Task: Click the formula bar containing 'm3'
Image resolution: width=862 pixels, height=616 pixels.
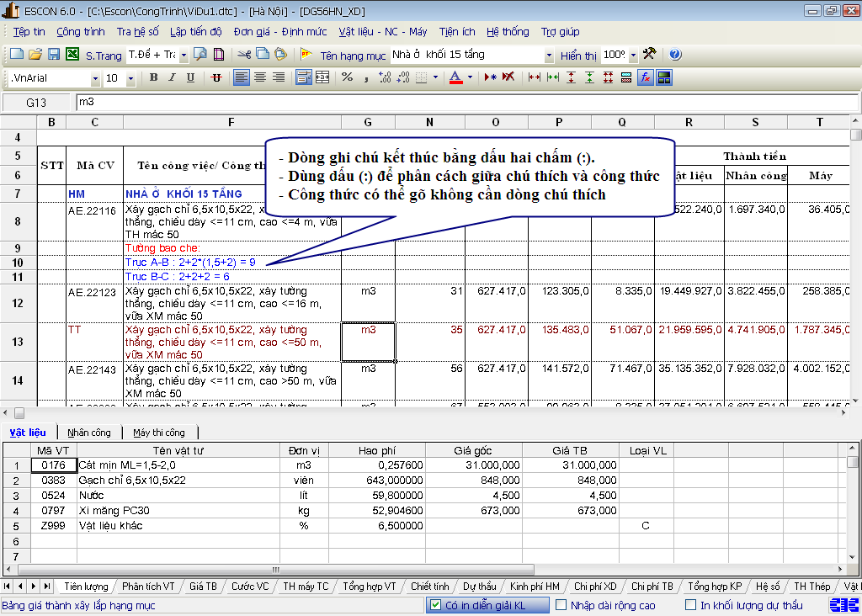Action: click(x=463, y=102)
